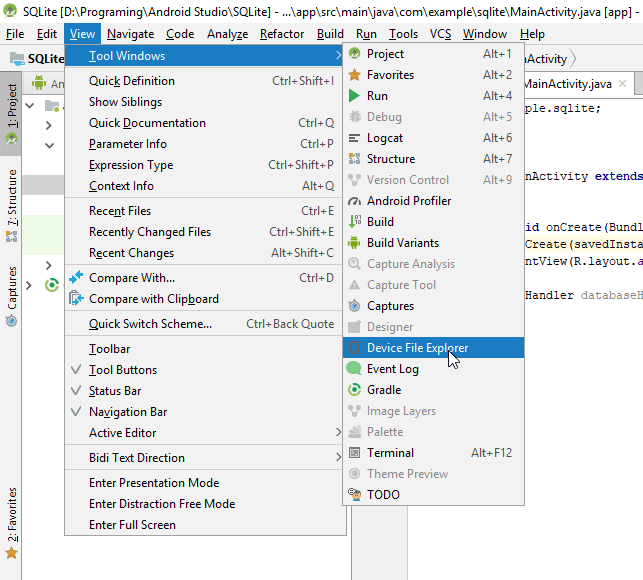This screenshot has height=580, width=643.
Task: Open the Analyze menu
Action: pos(228,34)
